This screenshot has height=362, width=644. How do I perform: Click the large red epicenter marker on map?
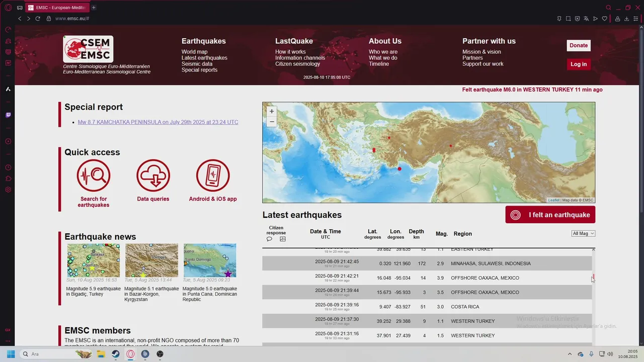click(x=399, y=169)
